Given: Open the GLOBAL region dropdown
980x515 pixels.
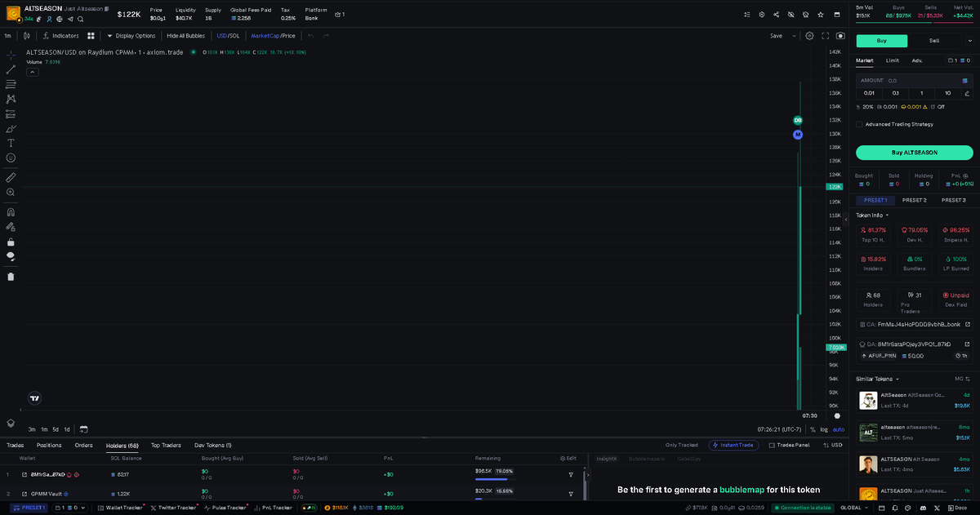Looking at the screenshot, I should coord(854,508).
